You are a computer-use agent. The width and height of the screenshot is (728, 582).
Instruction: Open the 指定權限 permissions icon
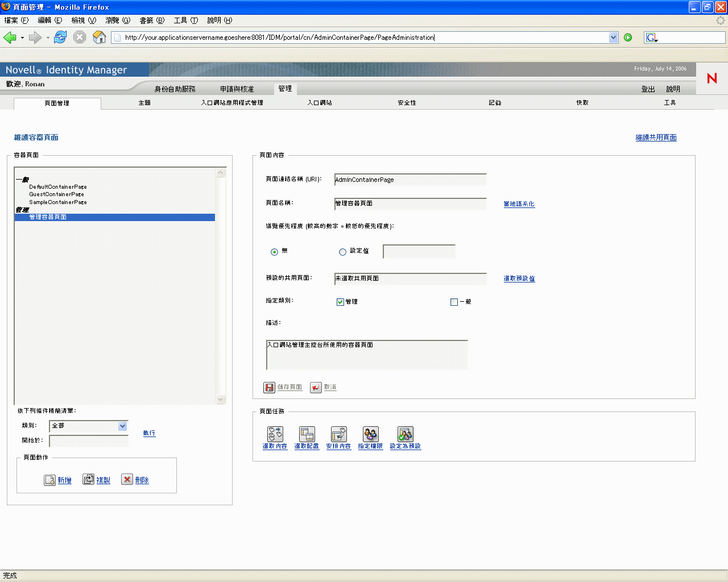click(x=371, y=434)
